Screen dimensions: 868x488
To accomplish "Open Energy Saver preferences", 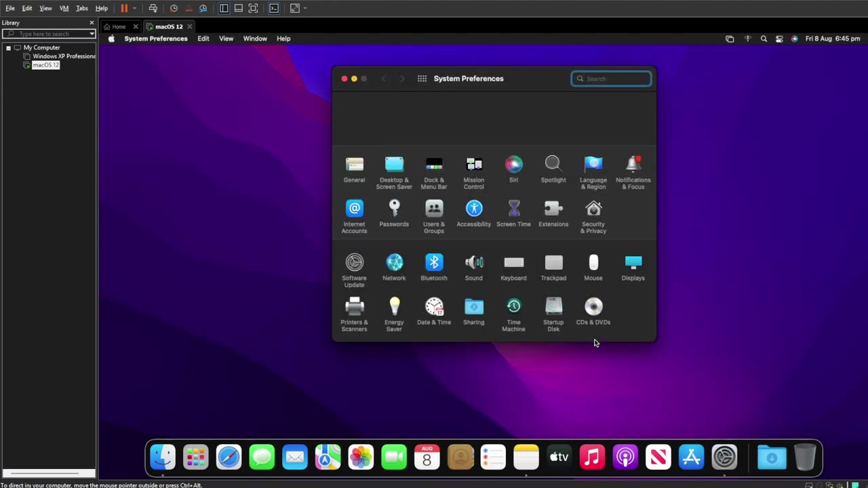I will pos(394,314).
